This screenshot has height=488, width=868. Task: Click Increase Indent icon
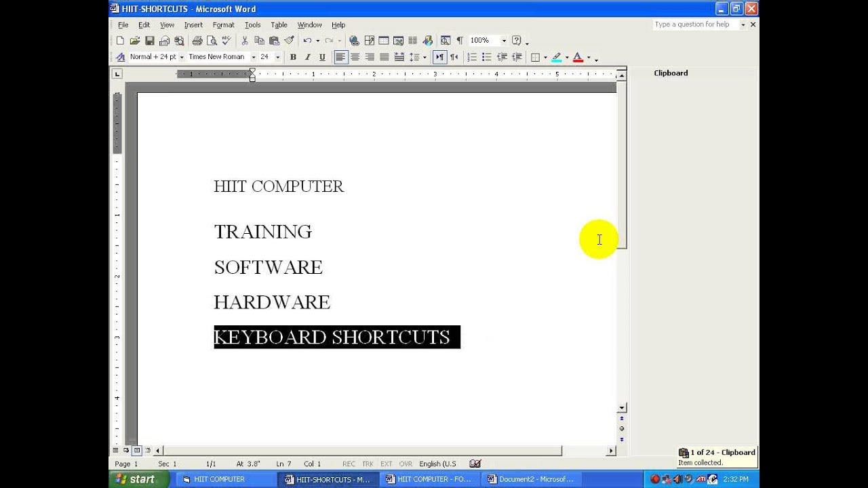pyautogui.click(x=517, y=57)
